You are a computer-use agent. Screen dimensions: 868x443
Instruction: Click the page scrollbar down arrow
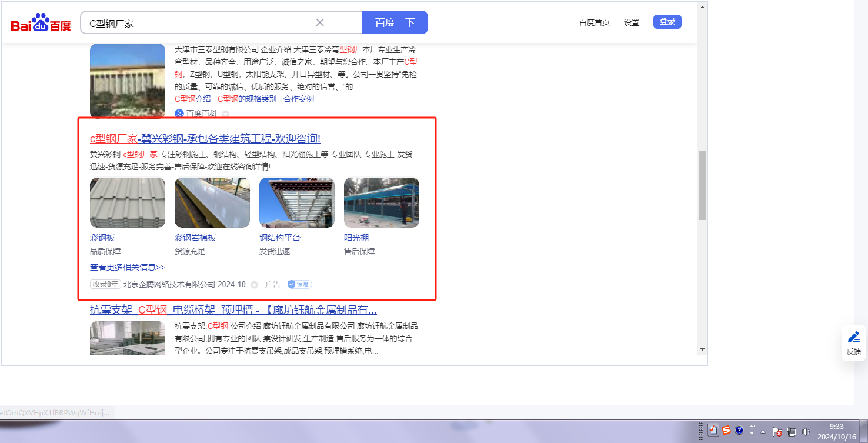(x=702, y=349)
